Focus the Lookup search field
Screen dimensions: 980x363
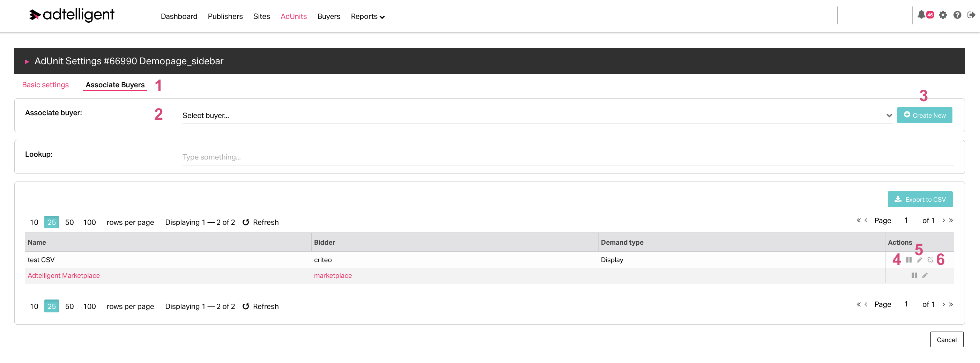click(x=568, y=157)
